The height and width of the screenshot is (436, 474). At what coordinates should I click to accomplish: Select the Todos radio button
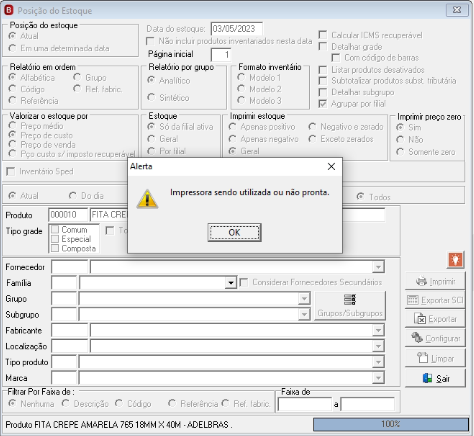(361, 197)
